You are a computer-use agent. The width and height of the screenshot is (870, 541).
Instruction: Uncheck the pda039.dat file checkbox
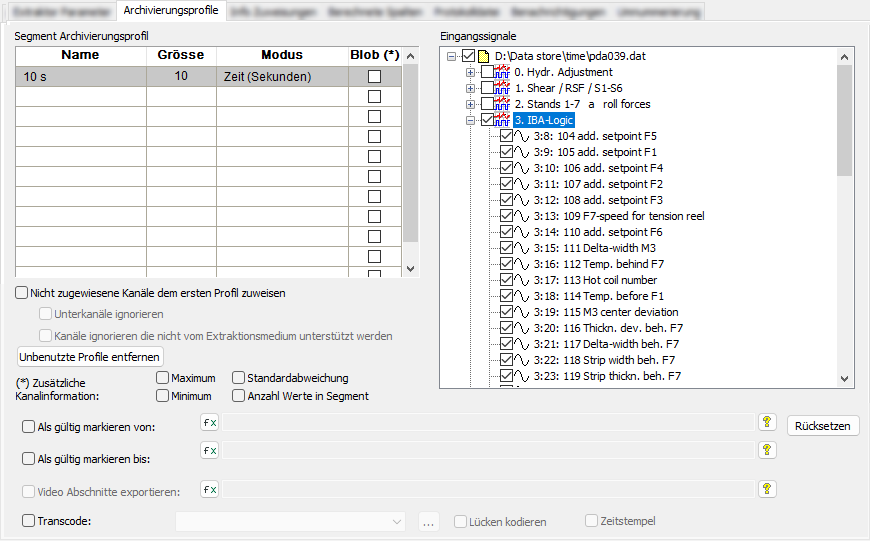(x=468, y=56)
